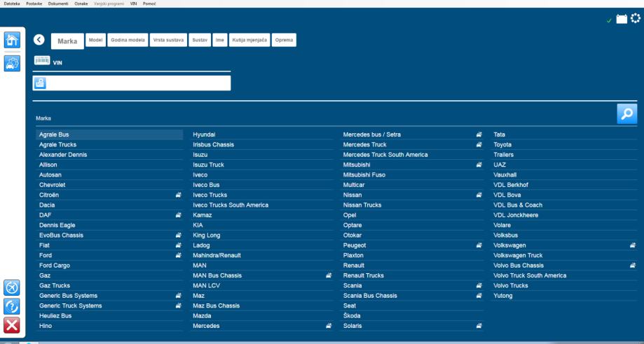Go back using the round arrow button
The width and height of the screenshot is (644, 344).
[x=39, y=40]
